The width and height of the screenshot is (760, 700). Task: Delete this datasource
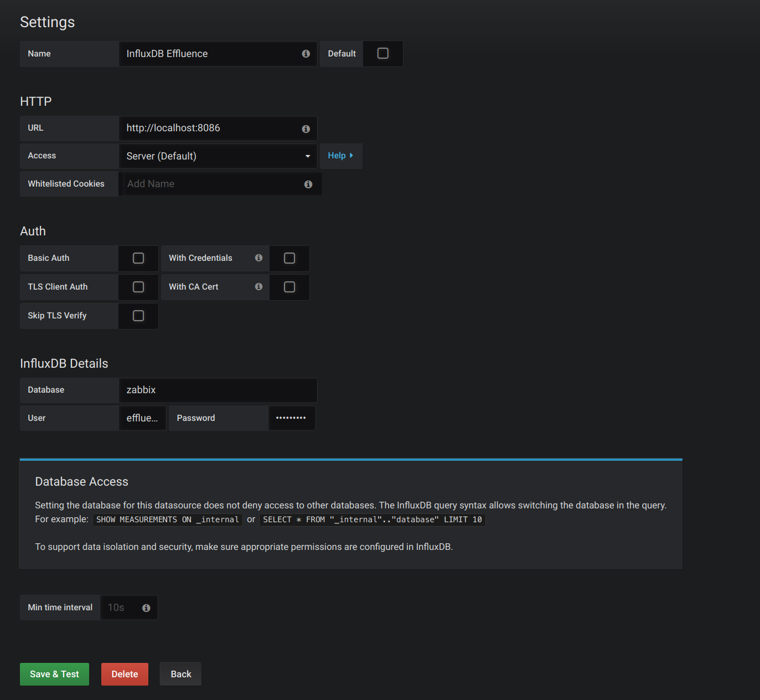click(125, 674)
